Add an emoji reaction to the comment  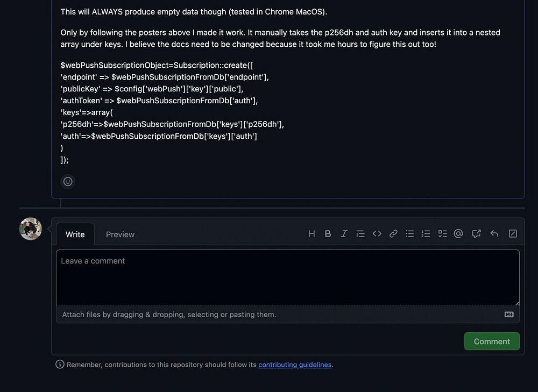[68, 182]
